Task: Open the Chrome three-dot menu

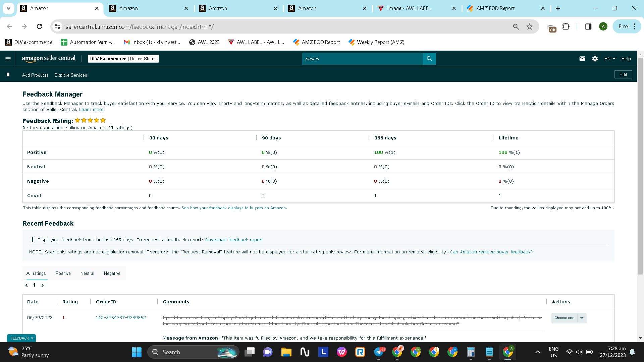Action: pyautogui.click(x=634, y=26)
